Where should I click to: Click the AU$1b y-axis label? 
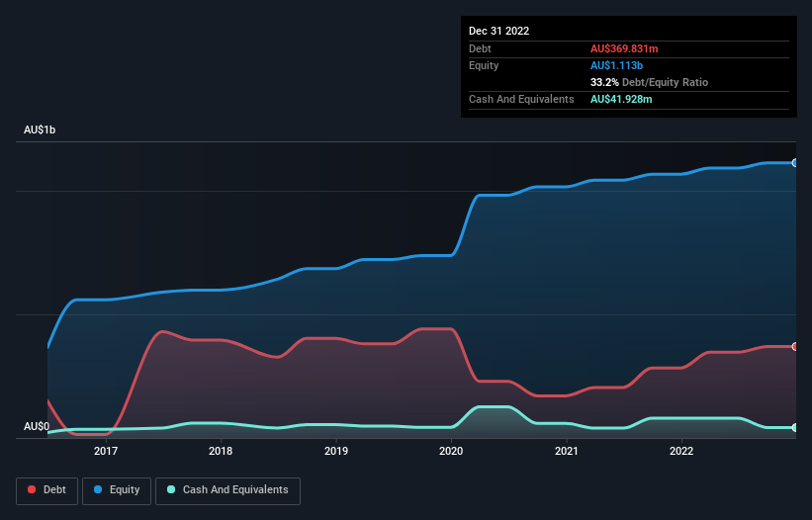point(40,130)
